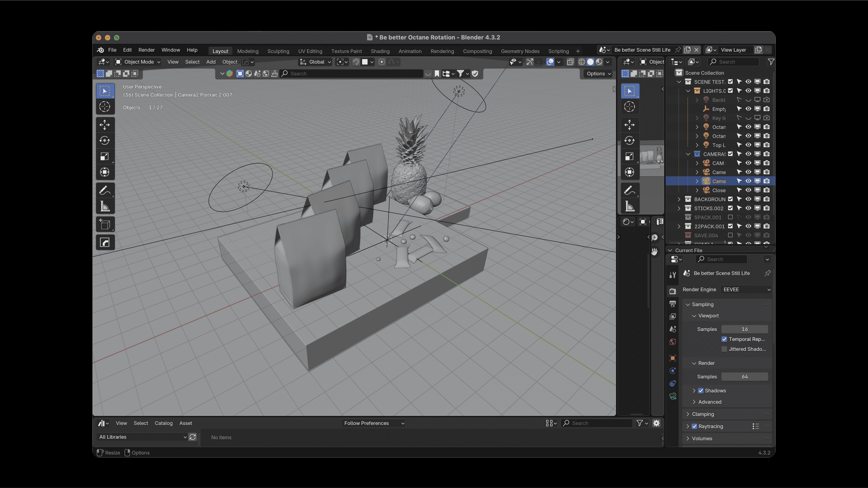
Task: Open the viewport Options dropdown
Action: tap(598, 74)
